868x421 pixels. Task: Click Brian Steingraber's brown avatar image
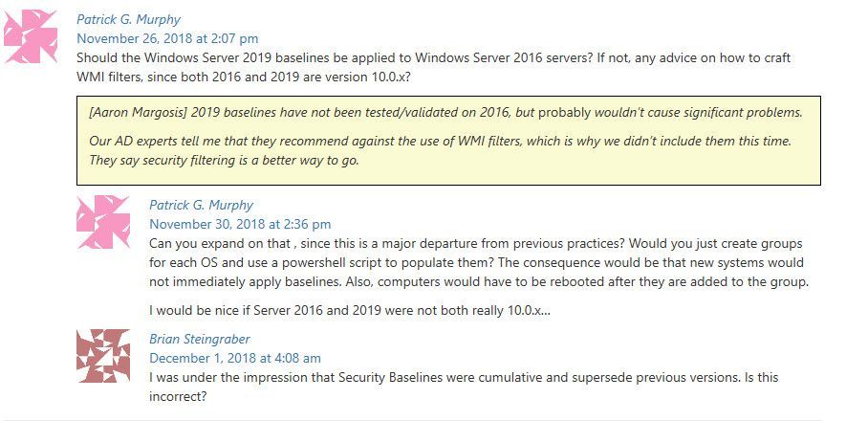(x=103, y=356)
